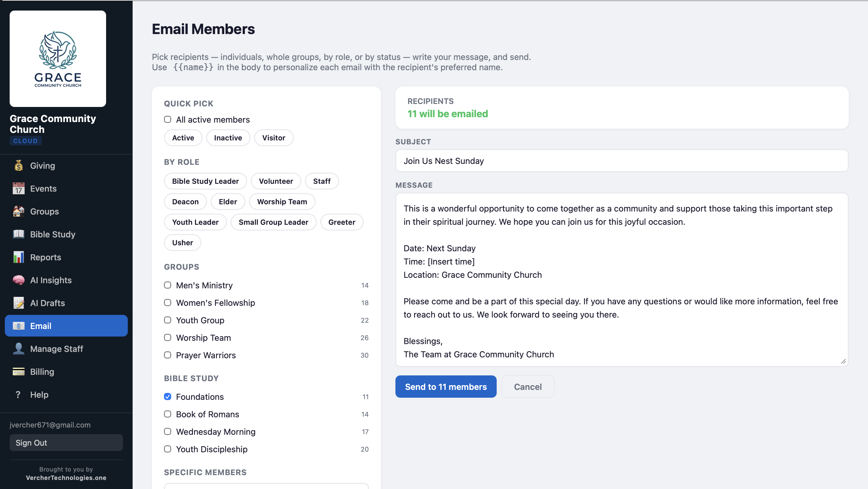Open the Billing credit card icon
The height and width of the screenshot is (489, 868).
[18, 371]
